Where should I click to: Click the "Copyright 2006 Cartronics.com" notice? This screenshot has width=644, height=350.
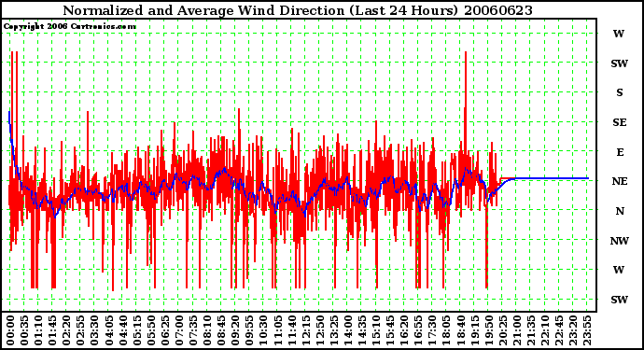pyautogui.click(x=70, y=26)
